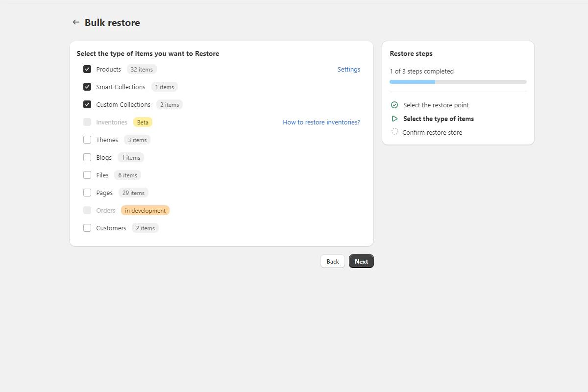Click the '32 items' badge next to Products
Image resolution: width=588 pixels, height=392 pixels.
[141, 69]
